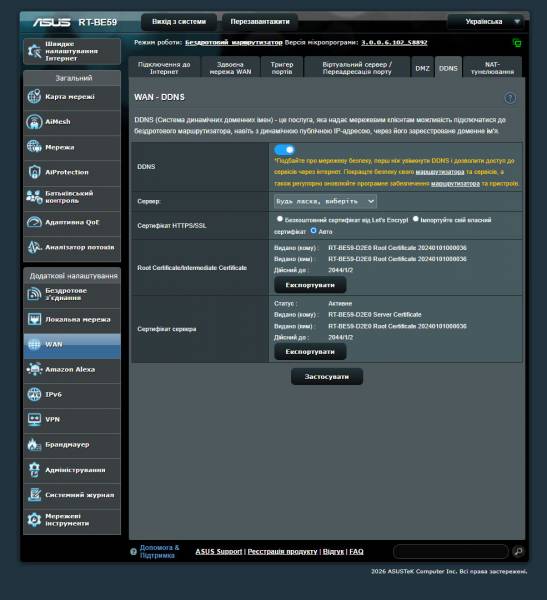The height and width of the screenshot is (600, 547).
Task: Click the help question mark icon
Action: click(x=510, y=98)
